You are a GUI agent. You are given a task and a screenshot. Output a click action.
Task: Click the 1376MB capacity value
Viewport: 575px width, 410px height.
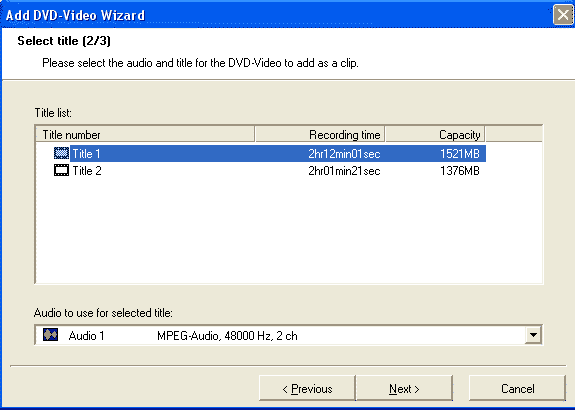tap(460, 171)
